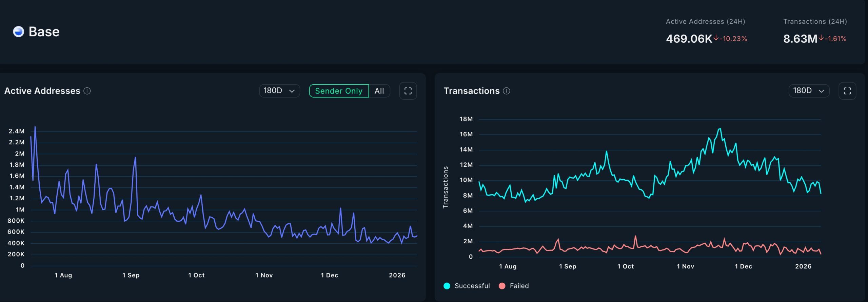
Task: Click cyan Successful legend color dot
Action: point(447,286)
